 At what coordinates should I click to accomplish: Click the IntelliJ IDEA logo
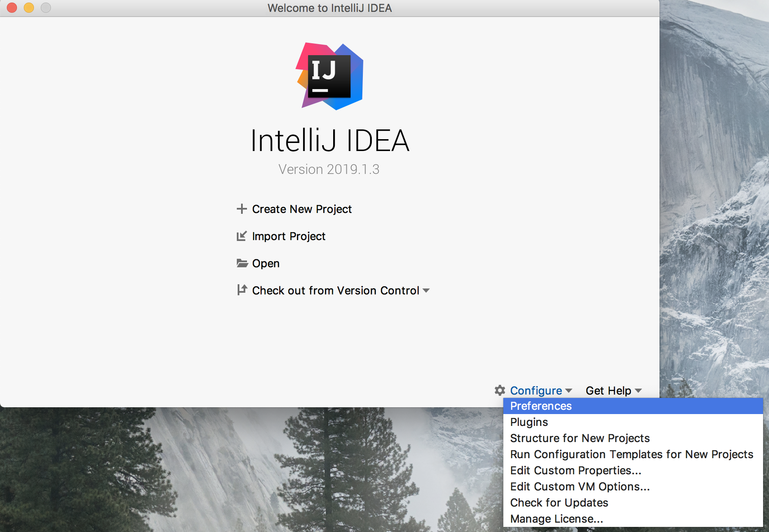330,76
